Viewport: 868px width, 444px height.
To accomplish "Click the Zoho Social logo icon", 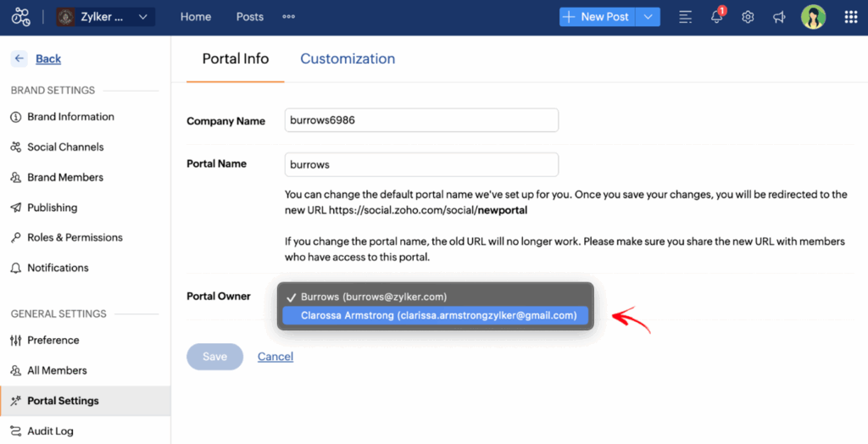I will [x=20, y=17].
